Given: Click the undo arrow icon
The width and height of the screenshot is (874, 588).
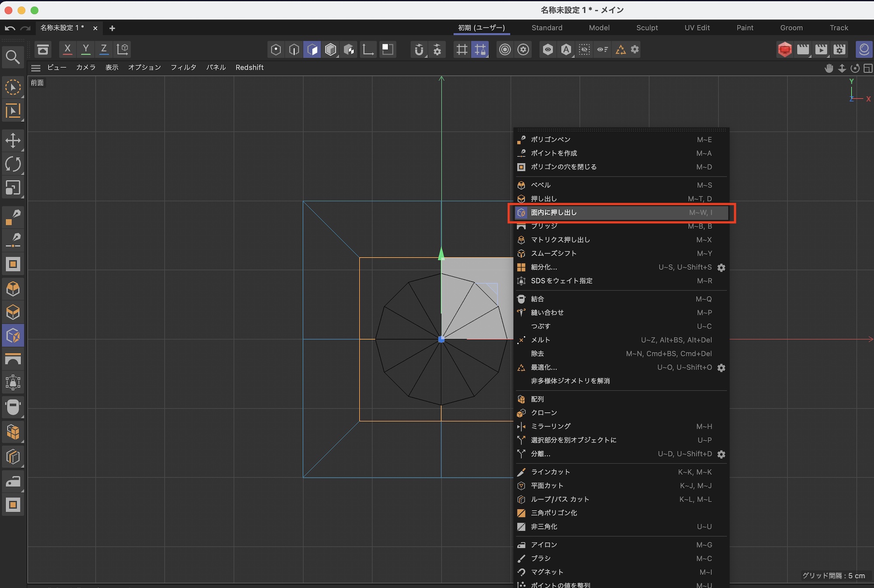Looking at the screenshot, I should point(10,28).
